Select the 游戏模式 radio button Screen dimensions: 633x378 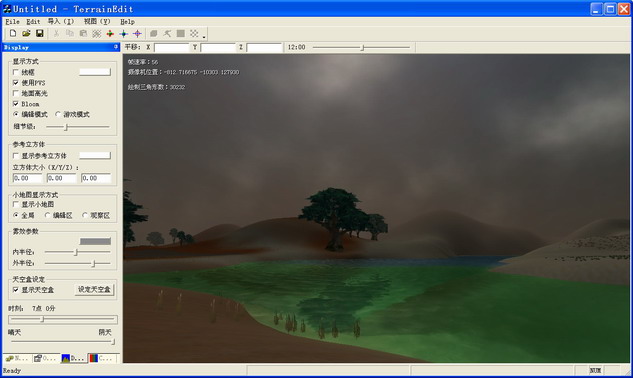tap(58, 114)
